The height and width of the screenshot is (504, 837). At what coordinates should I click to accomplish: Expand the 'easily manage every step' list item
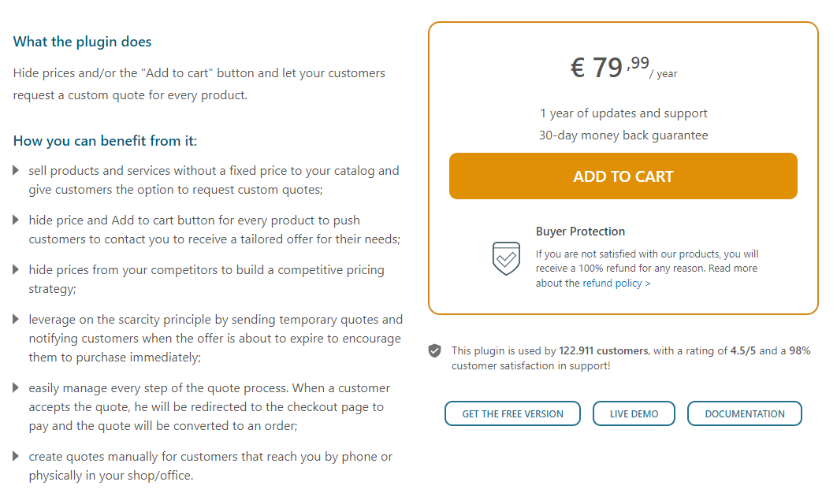click(x=17, y=388)
